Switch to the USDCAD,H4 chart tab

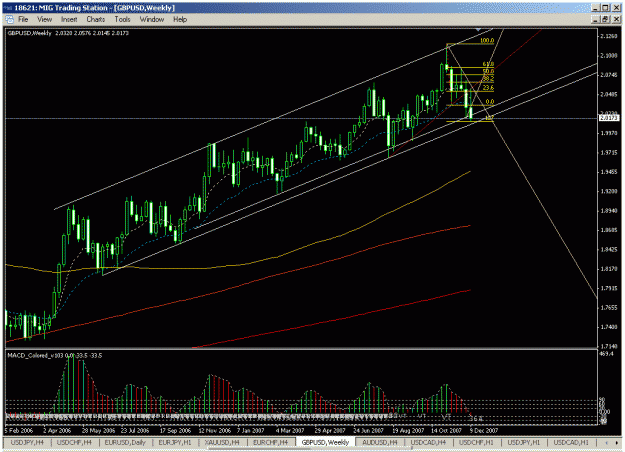pyautogui.click(x=428, y=442)
